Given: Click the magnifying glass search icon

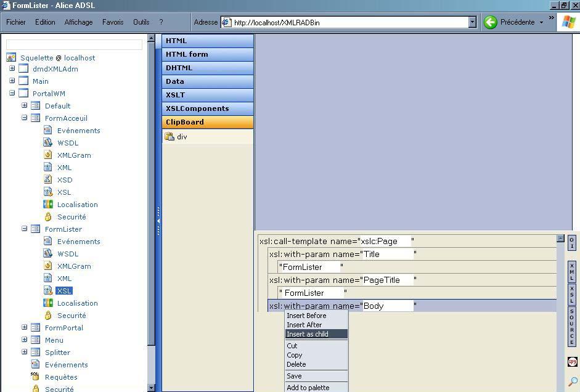Looking at the screenshot, I should click(572, 382).
